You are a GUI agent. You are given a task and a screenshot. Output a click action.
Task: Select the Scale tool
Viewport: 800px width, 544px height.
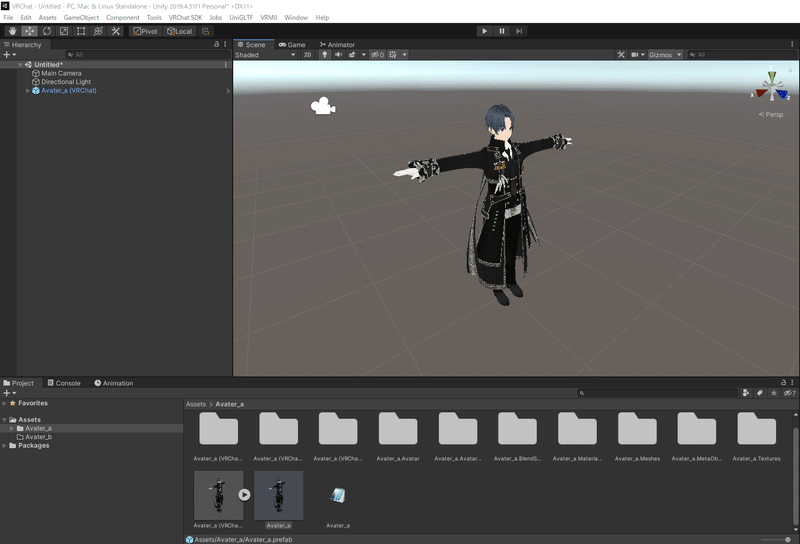64,31
